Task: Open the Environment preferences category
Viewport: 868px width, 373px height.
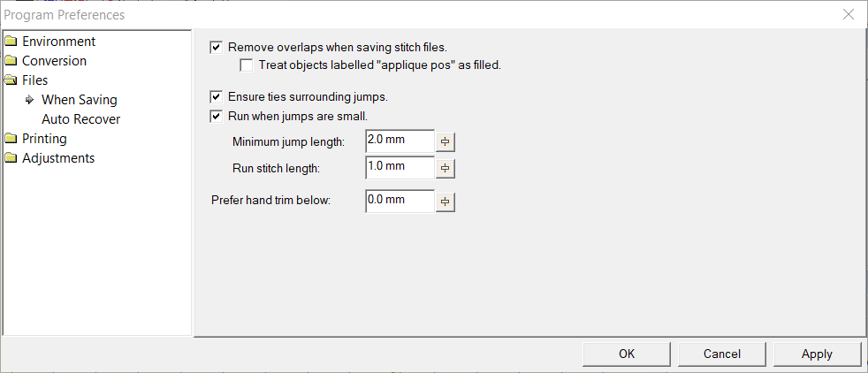Action: [58, 42]
